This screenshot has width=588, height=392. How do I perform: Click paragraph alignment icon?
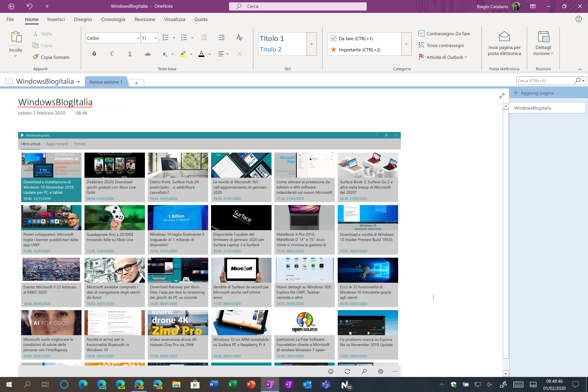click(x=221, y=54)
